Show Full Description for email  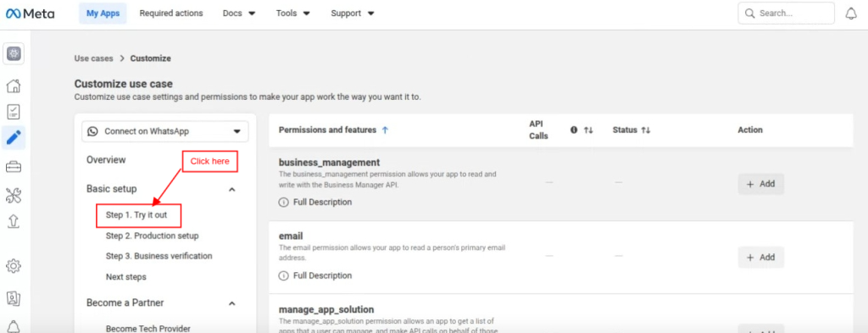pyautogui.click(x=315, y=275)
